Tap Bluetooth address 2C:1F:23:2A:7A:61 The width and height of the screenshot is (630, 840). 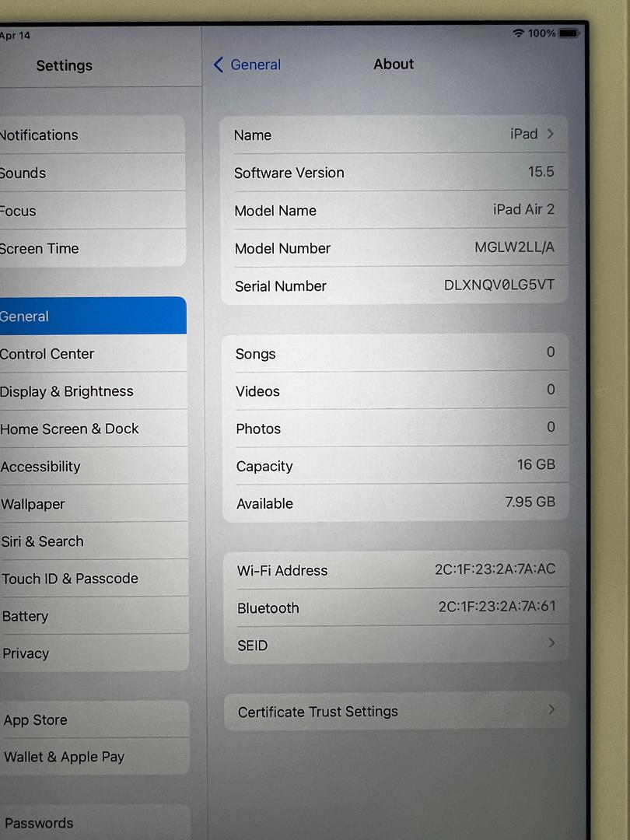[497, 606]
